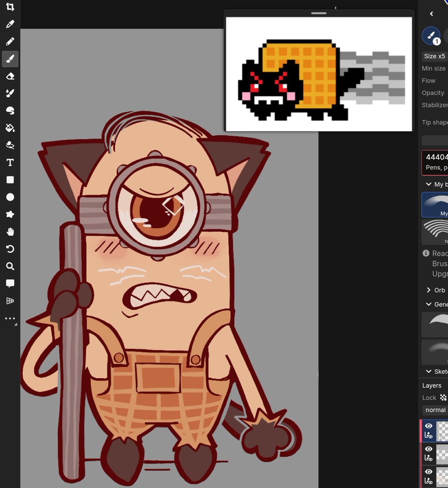Toggle the person-eye icon on second layer
Screen dimensions: 448x488
(x=428, y=458)
